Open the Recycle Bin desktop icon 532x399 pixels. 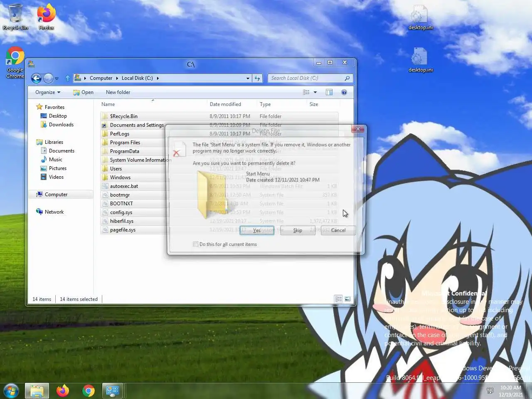15,17
